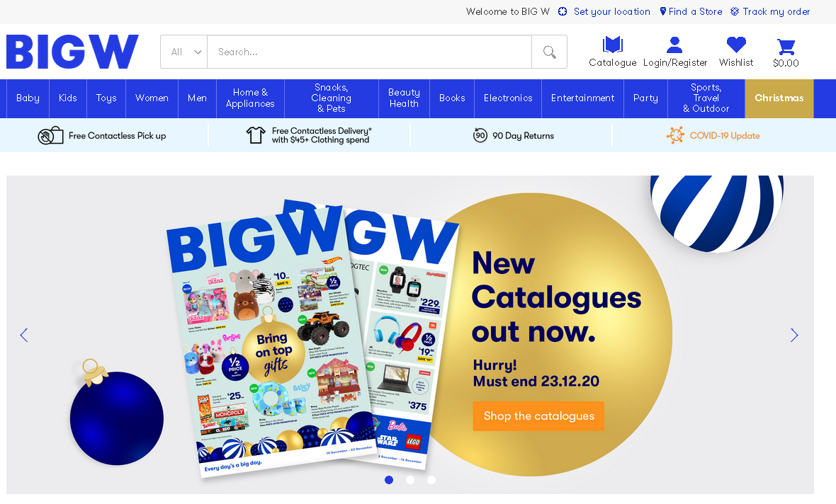Click into the Search input field

tap(370, 52)
